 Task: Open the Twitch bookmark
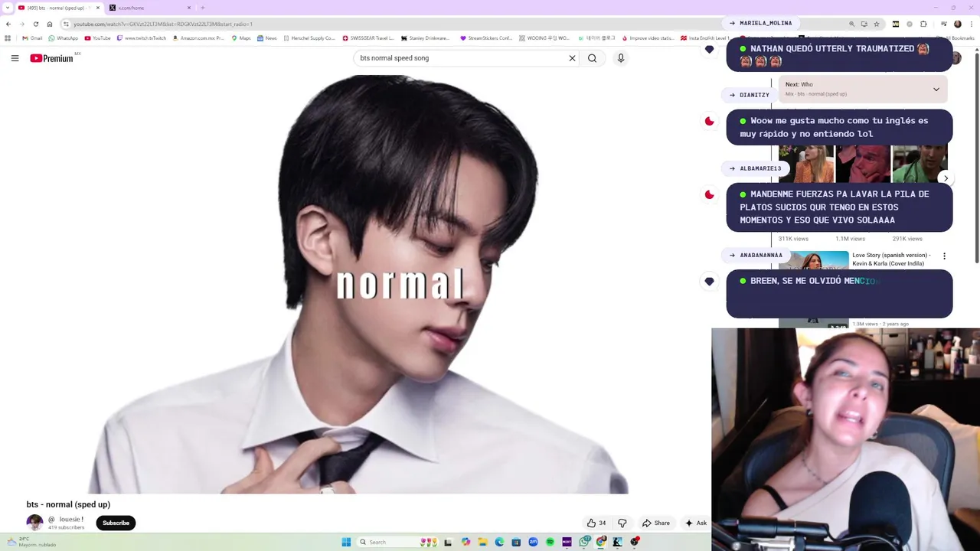pos(142,38)
